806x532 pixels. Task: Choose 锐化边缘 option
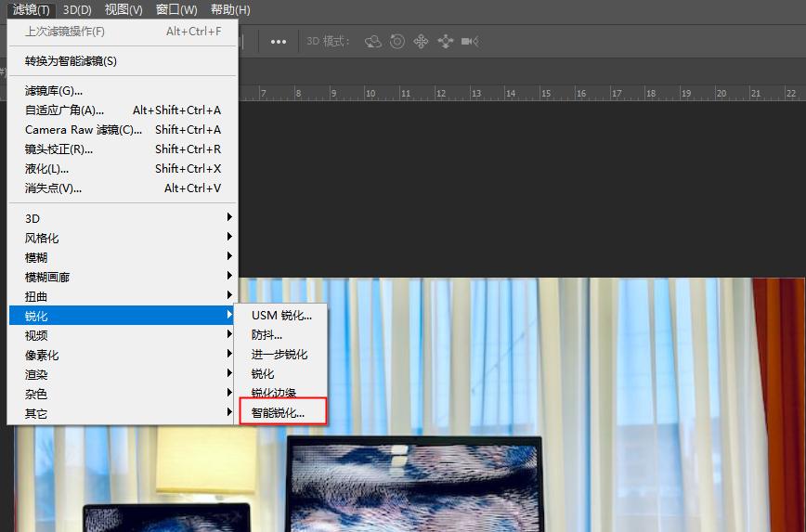[281, 392]
